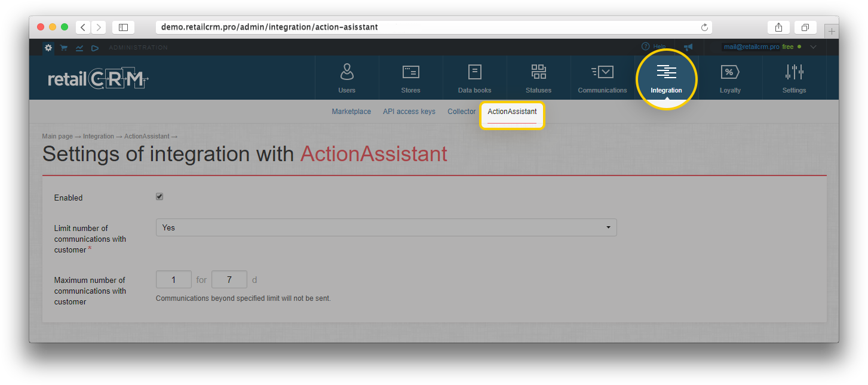Open the Loyalty section
The height and width of the screenshot is (385, 868).
pyautogui.click(x=730, y=78)
